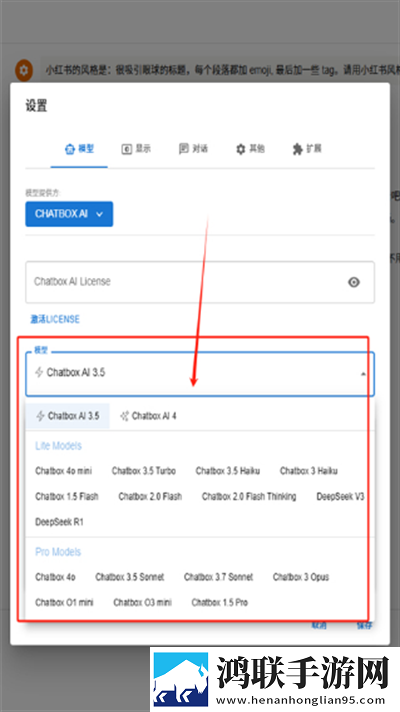This screenshot has height=712, width=400.
Task: Click the gear icon on other tab
Action: coord(241,149)
